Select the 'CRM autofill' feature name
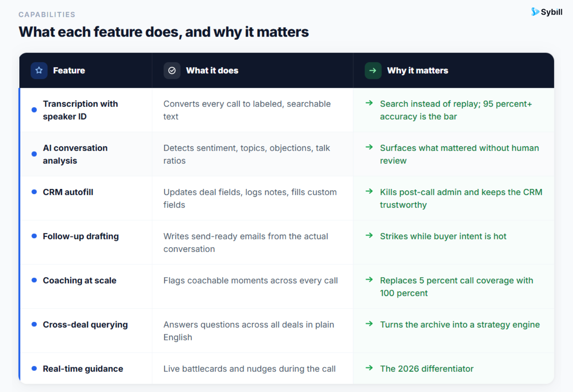 pos(68,192)
